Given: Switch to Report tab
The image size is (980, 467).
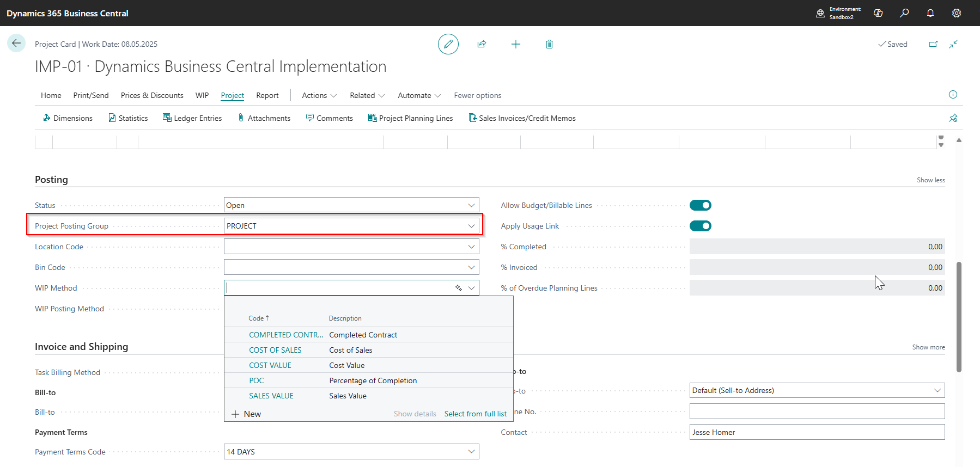Looking at the screenshot, I should [267, 95].
